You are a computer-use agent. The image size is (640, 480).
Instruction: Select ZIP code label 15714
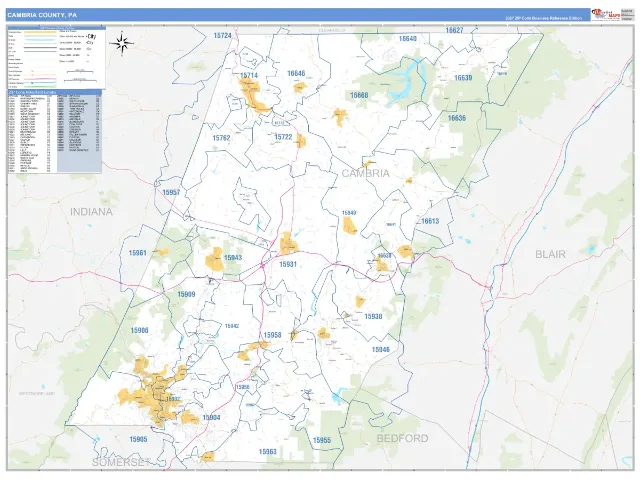point(249,76)
